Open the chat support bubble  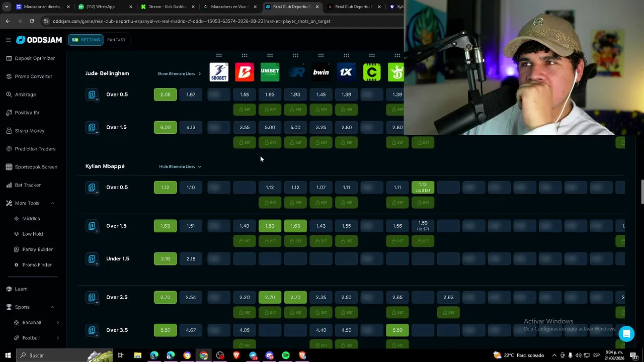(626, 334)
